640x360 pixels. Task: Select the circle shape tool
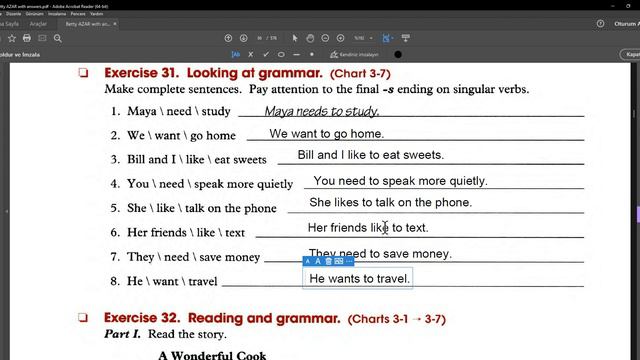(281, 54)
